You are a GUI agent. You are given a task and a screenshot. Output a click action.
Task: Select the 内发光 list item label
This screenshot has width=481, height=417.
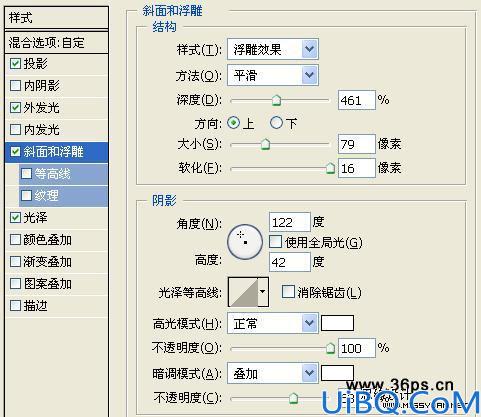click(41, 130)
